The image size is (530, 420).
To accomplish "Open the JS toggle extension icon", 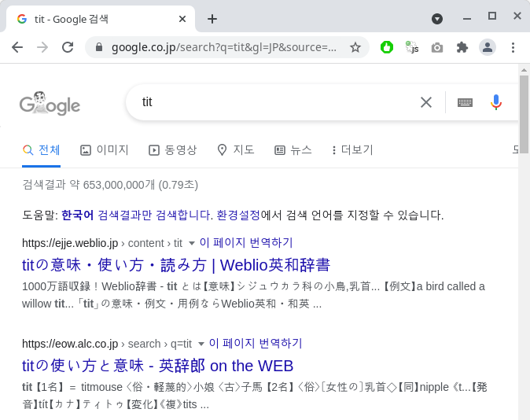I will click(x=412, y=47).
